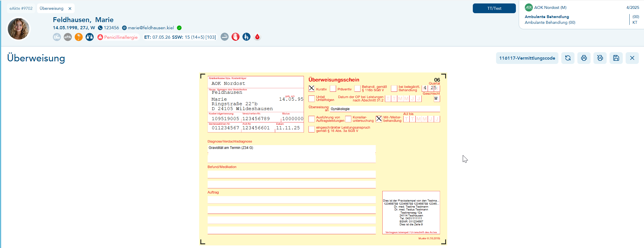Click the smoking status icon
The image size is (644, 248).
225,37
